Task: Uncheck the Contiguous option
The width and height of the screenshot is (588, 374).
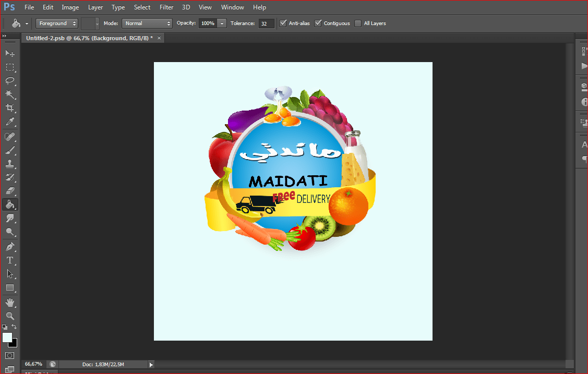Action: (x=318, y=23)
